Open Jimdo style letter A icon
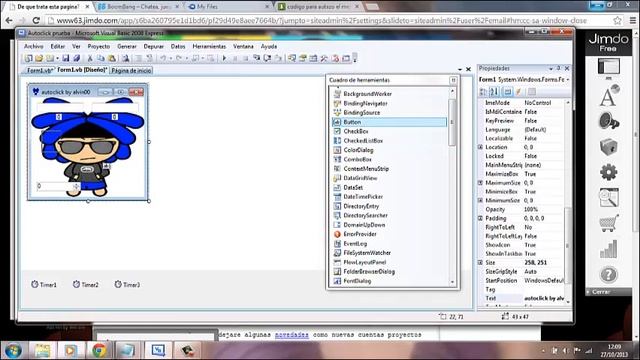This screenshot has height=360, width=640. [608, 96]
